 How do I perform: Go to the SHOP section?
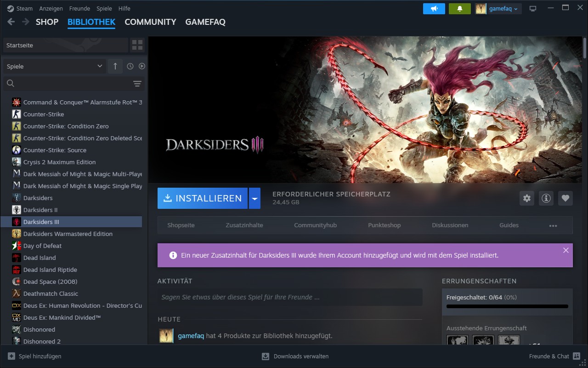[47, 22]
